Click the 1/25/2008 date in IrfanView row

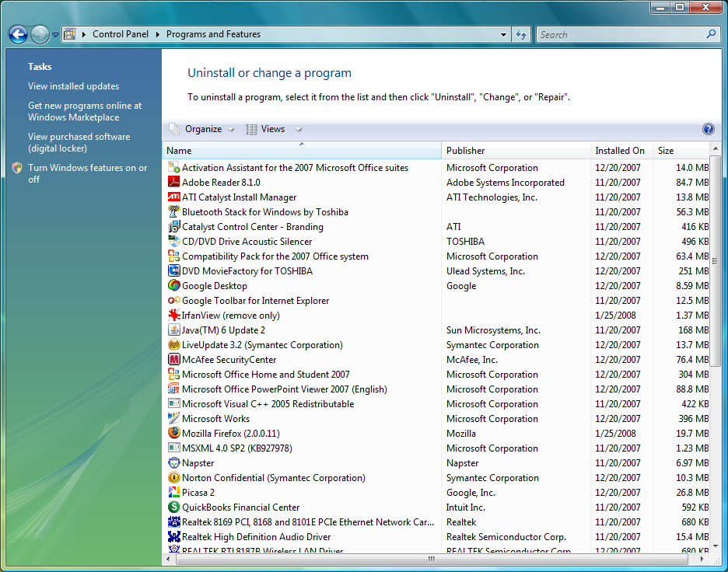[x=615, y=316]
